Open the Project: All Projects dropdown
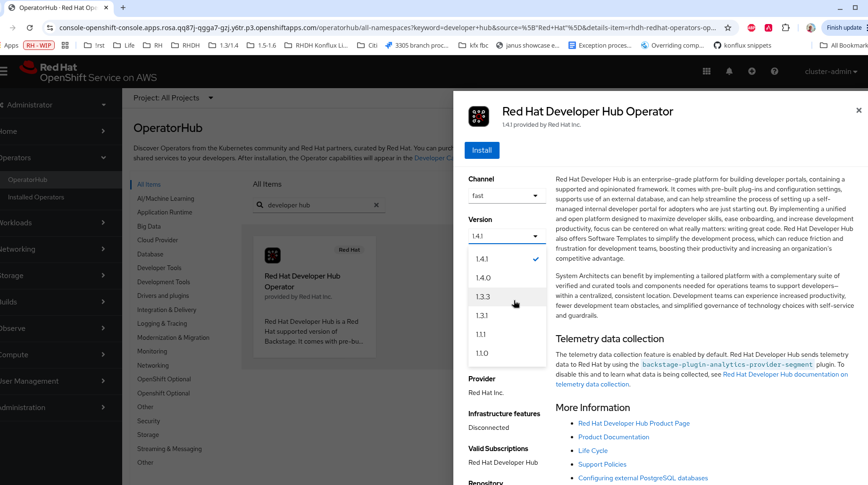Viewport: 868px width, 485px height. pos(173,98)
